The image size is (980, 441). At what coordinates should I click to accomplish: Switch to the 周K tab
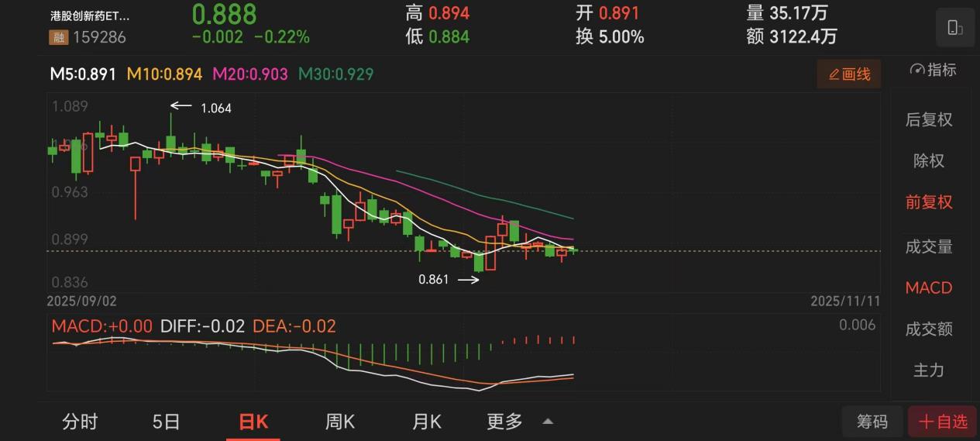tap(340, 422)
